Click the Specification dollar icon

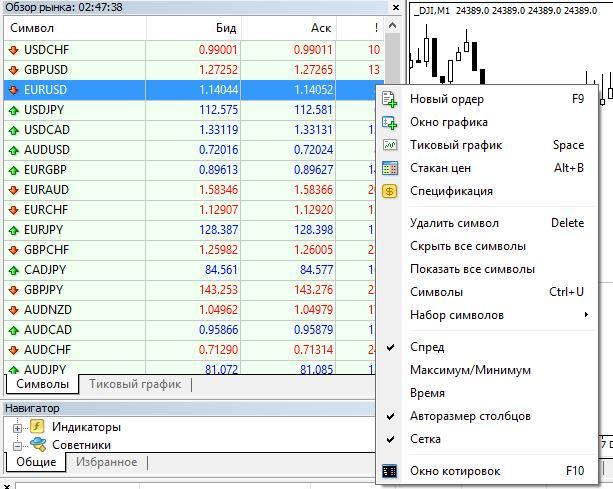[x=390, y=191]
